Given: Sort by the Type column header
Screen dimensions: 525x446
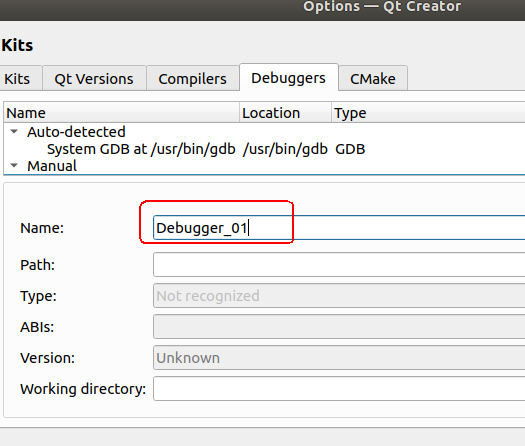Looking at the screenshot, I should (428, 113).
